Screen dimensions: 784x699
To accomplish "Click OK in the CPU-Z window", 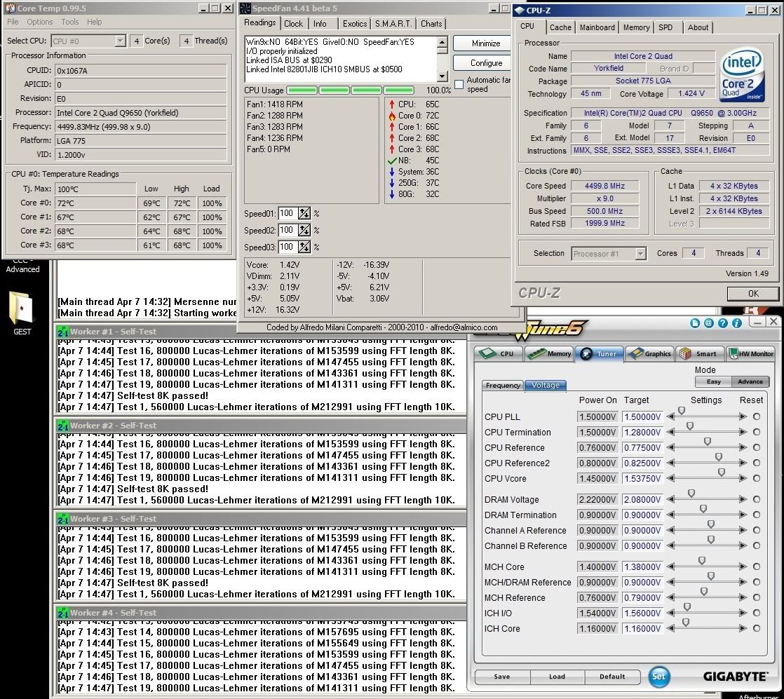I will click(x=753, y=294).
